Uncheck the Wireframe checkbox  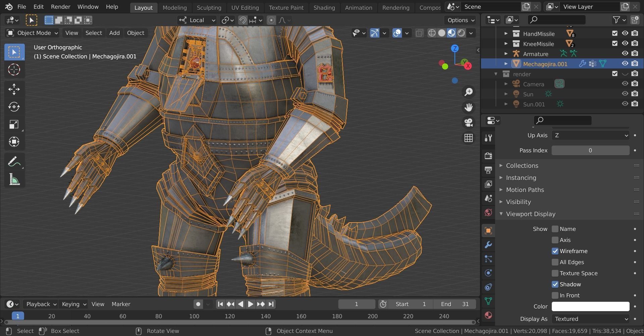[x=555, y=251]
